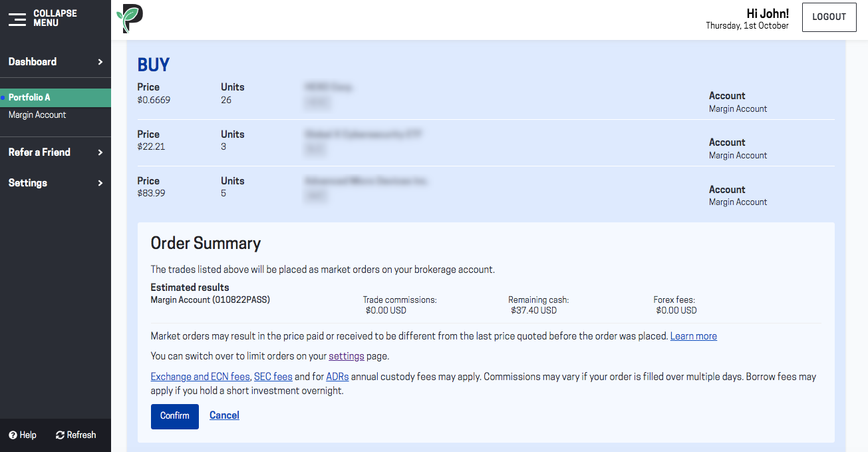
Task: Select Portfolio A in the sidebar
Action: coord(29,98)
